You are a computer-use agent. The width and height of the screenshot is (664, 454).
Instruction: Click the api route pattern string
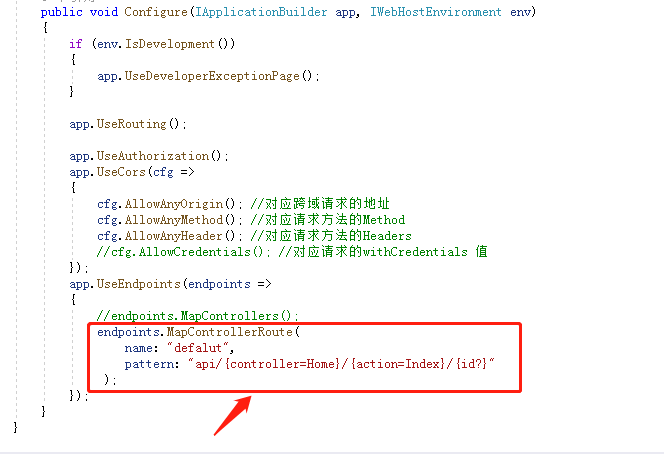[x=340, y=364]
